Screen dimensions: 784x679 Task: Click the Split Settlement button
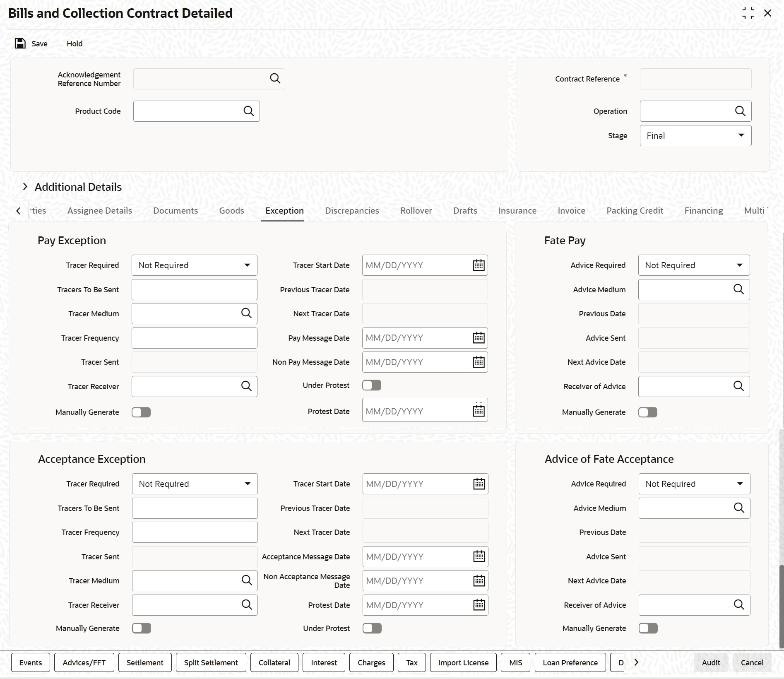[x=211, y=662]
